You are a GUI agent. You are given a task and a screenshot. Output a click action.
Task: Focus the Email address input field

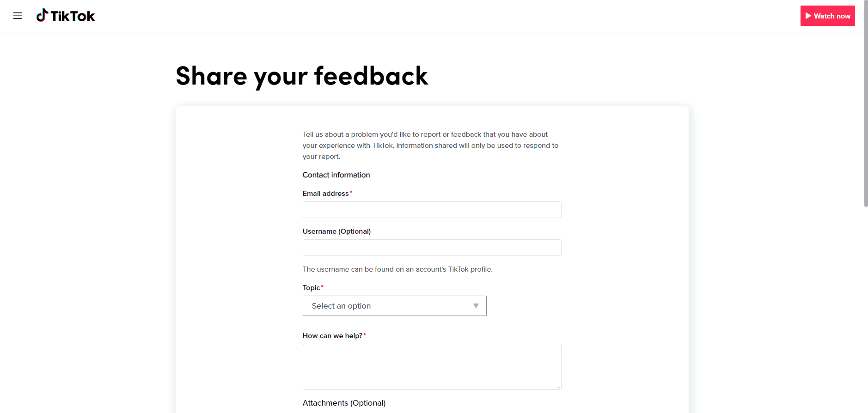(x=432, y=210)
